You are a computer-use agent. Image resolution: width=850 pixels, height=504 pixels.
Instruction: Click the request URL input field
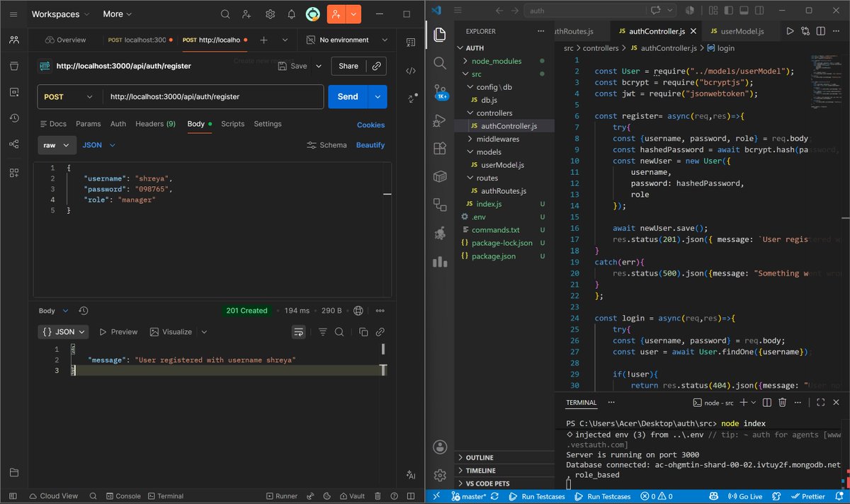[x=212, y=97]
